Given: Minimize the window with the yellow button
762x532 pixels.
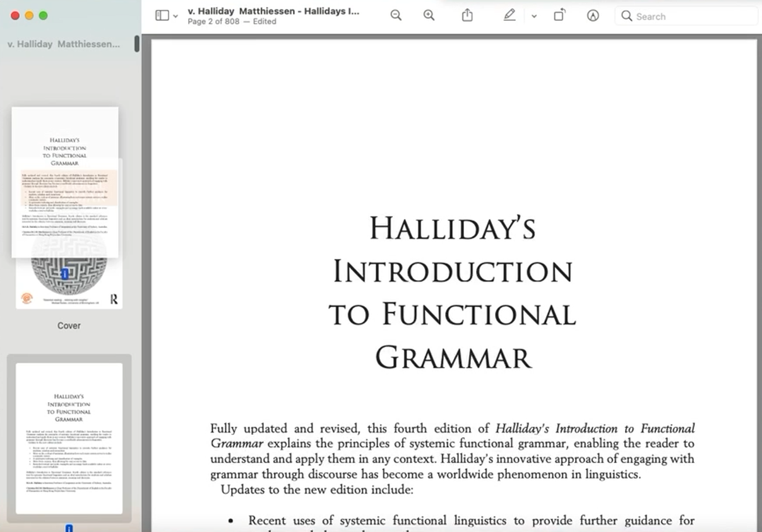Looking at the screenshot, I should 29,16.
